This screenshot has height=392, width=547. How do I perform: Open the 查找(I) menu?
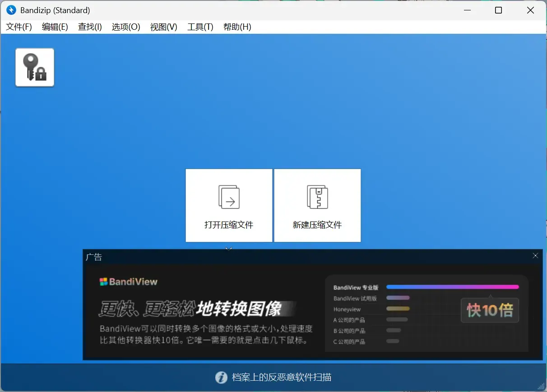coord(90,27)
